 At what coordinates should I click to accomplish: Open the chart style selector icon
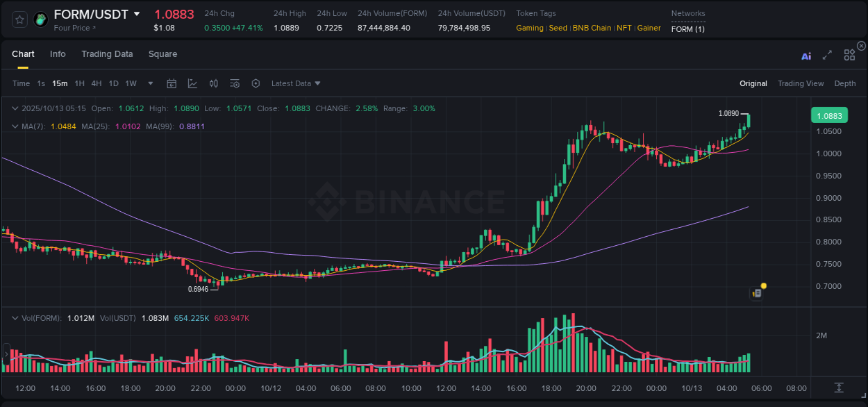tap(192, 83)
